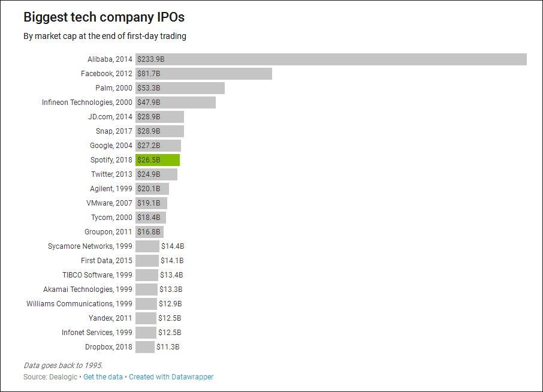Click the Palm 2000 bar
This screenshot has width=543, height=392.
(180, 88)
